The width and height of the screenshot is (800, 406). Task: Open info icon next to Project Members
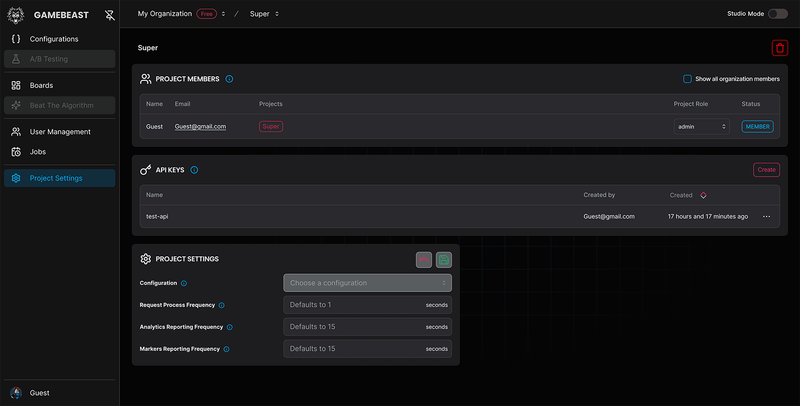pos(229,79)
